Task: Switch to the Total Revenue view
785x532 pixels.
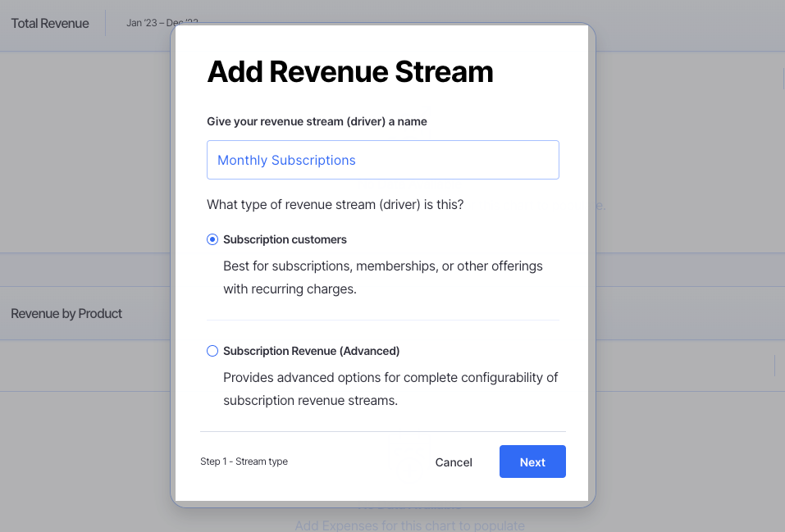Action: [49, 23]
